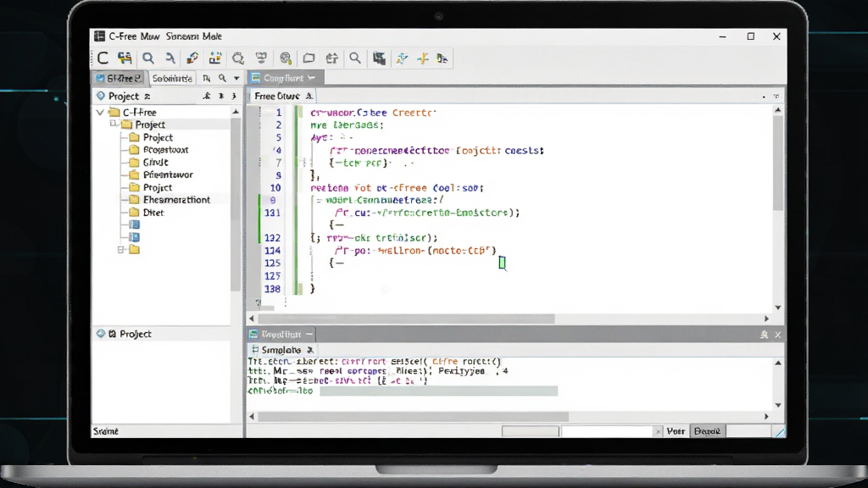Screen dimensions: 868x488
Task: Click line number 138 in the editor gutter
Action: [272, 289]
